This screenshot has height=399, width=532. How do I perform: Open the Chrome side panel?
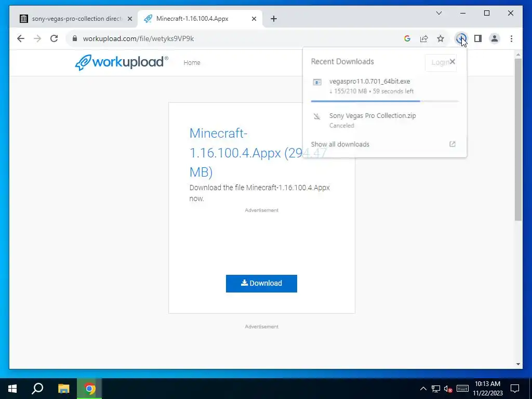(478, 38)
